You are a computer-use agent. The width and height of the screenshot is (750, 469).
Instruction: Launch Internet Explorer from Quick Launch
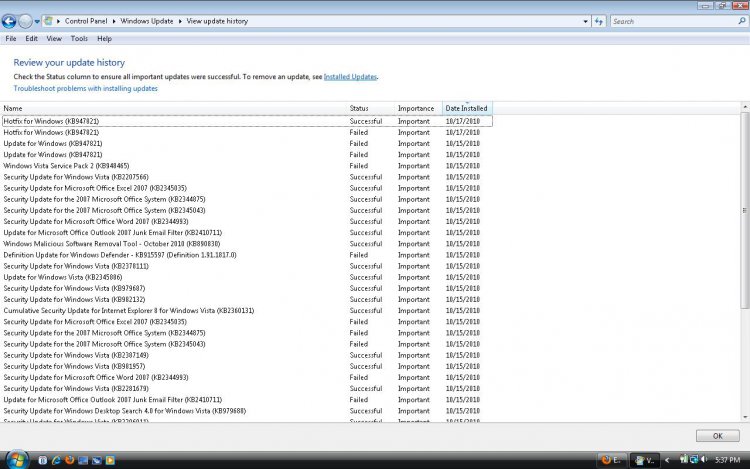click(x=56, y=460)
